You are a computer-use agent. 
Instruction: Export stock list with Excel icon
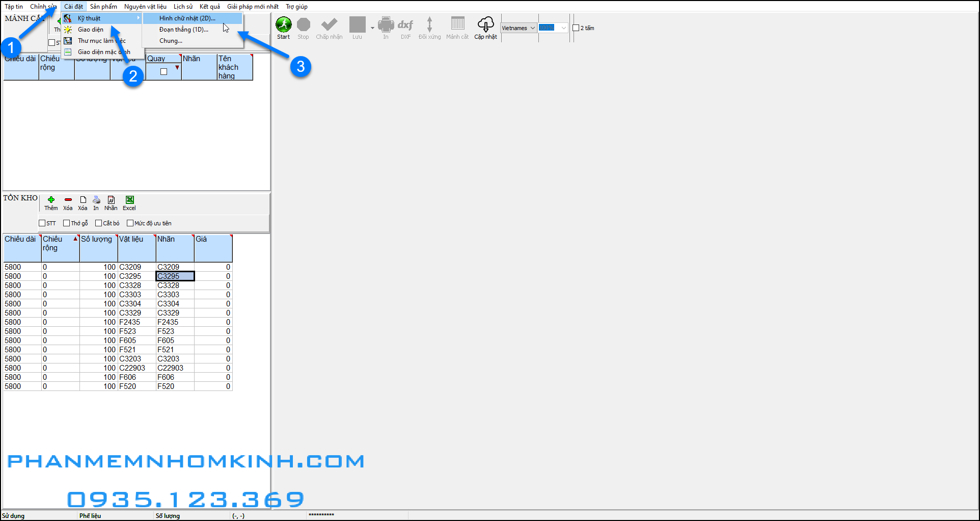tap(129, 200)
